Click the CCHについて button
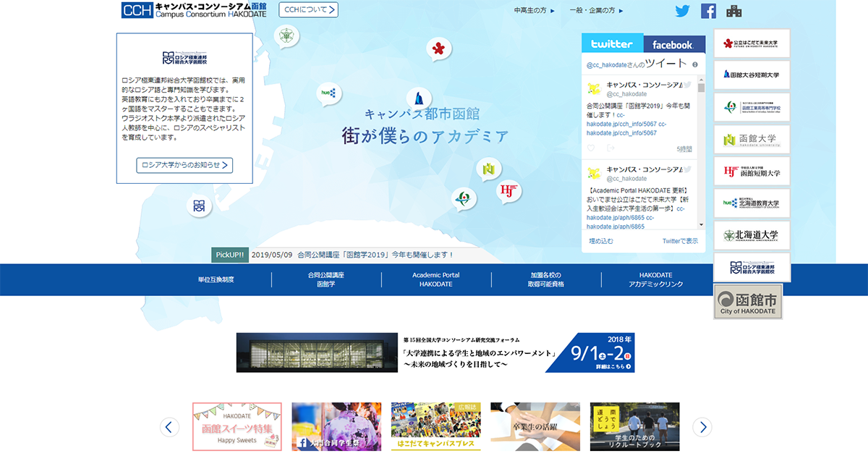868x456 pixels. (309, 10)
